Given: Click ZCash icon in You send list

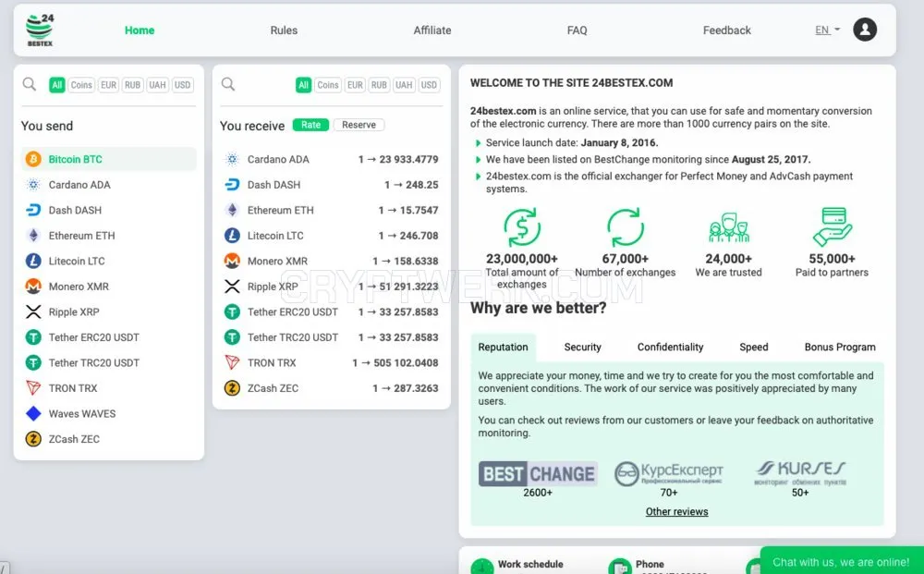Looking at the screenshot, I should [33, 439].
